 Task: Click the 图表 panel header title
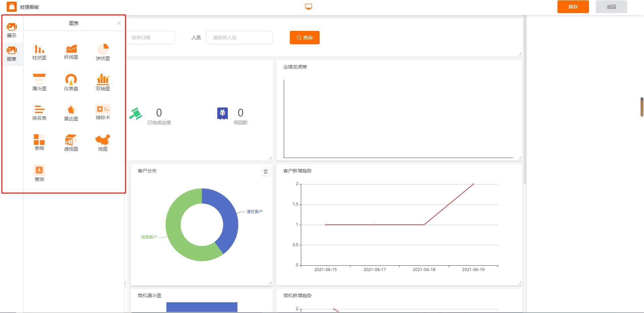tap(74, 23)
